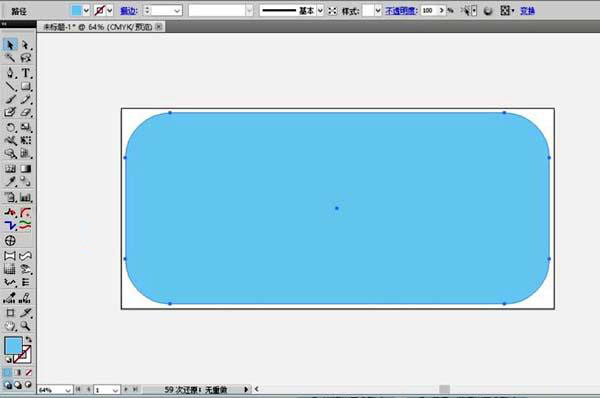This screenshot has width=600, height=398.
Task: Select the Paintbrush tool
Action: [x=10, y=99]
